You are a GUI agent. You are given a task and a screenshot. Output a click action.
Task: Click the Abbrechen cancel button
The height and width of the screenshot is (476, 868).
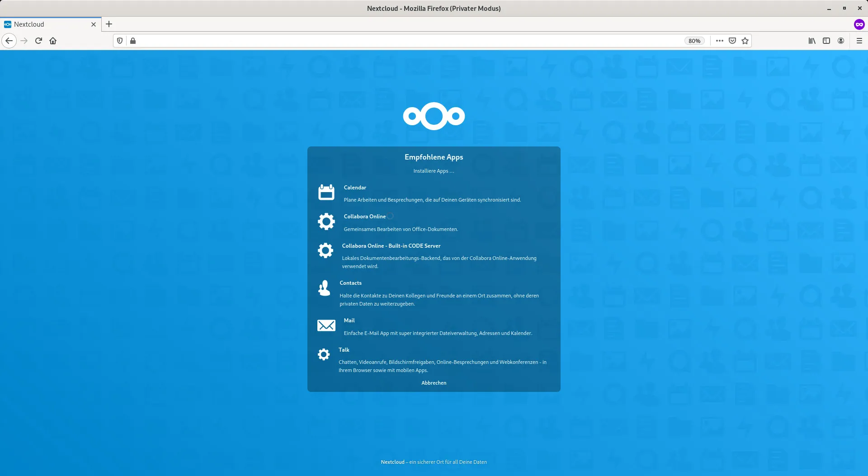click(x=434, y=383)
